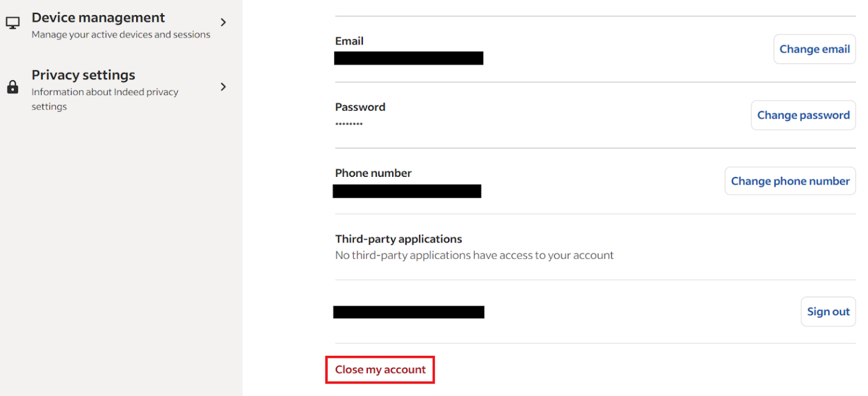Sign out of the account

tap(828, 311)
